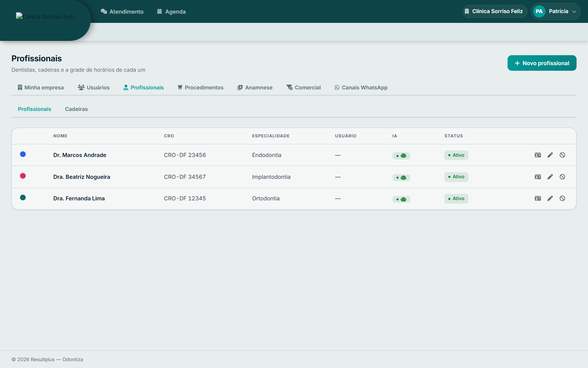
Task: Toggle the IA robot badge for Dra. Beatriz Nogueira
Action: (401, 177)
